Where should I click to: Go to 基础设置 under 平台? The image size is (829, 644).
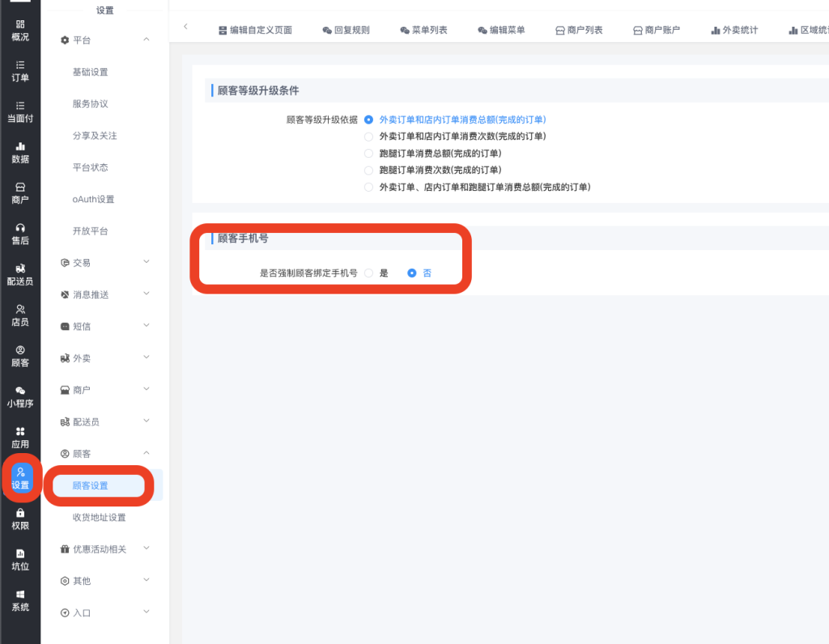click(90, 72)
